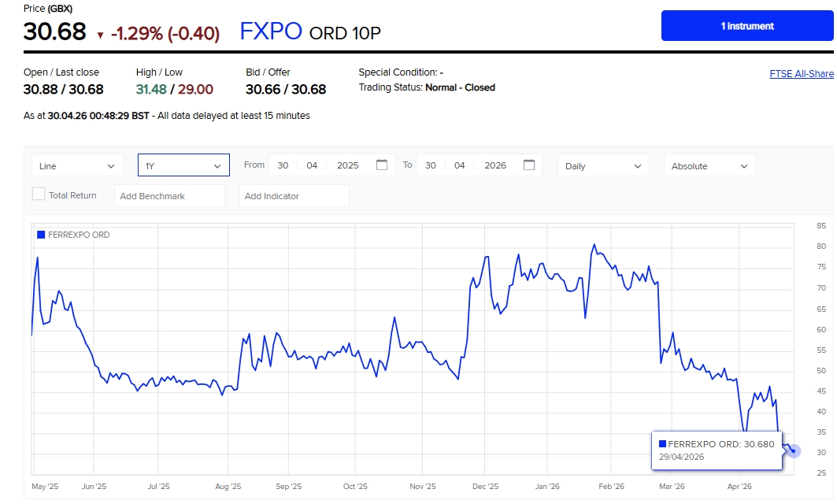Click the blue FERREXPO ORD legend square

[41, 235]
